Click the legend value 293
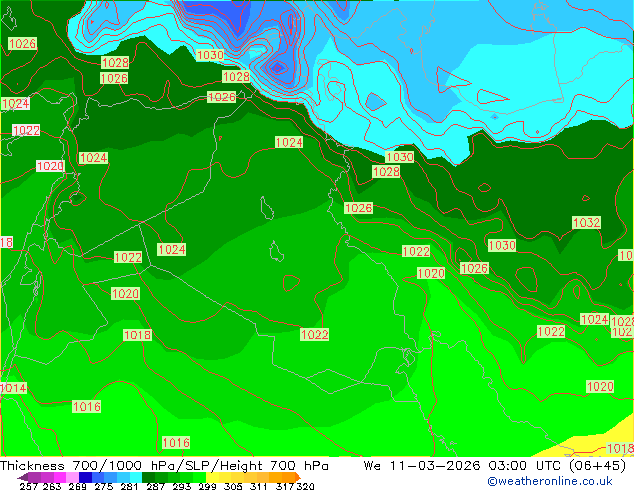 click(182, 486)
